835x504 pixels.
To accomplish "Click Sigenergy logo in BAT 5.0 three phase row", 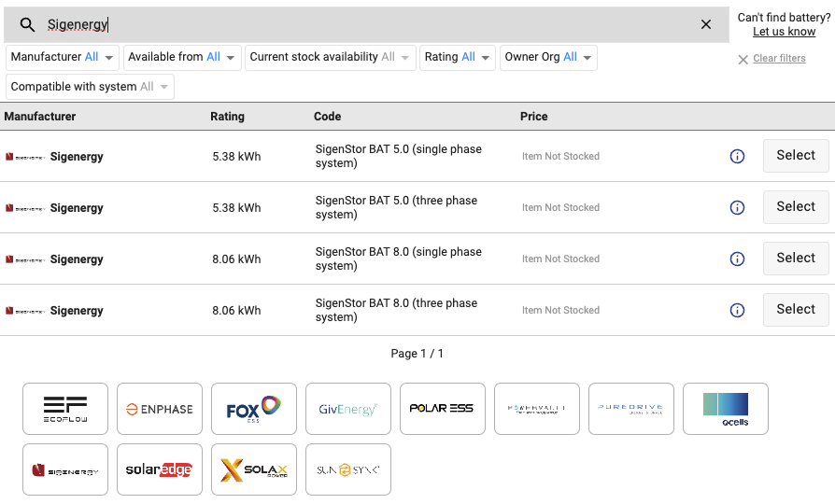I will (x=25, y=208).
